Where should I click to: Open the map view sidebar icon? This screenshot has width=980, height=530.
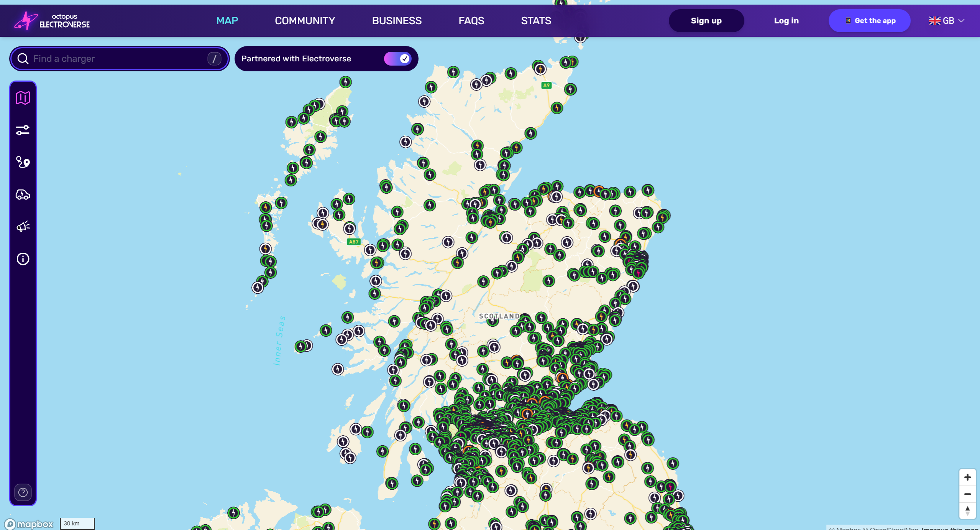click(23, 98)
